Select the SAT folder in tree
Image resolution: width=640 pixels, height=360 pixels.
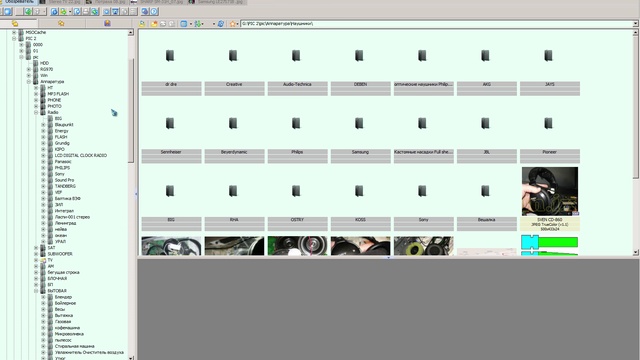pos(51,248)
